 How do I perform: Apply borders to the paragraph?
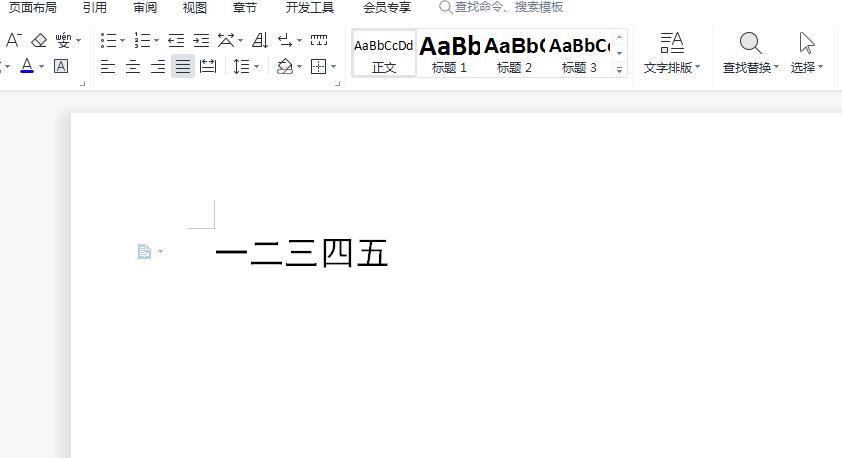(318, 67)
